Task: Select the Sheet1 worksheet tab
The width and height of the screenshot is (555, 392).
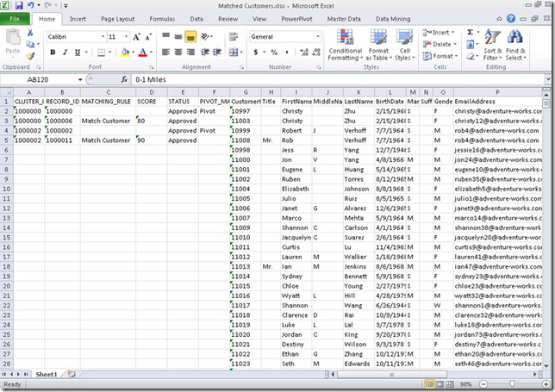Action: coord(47,374)
